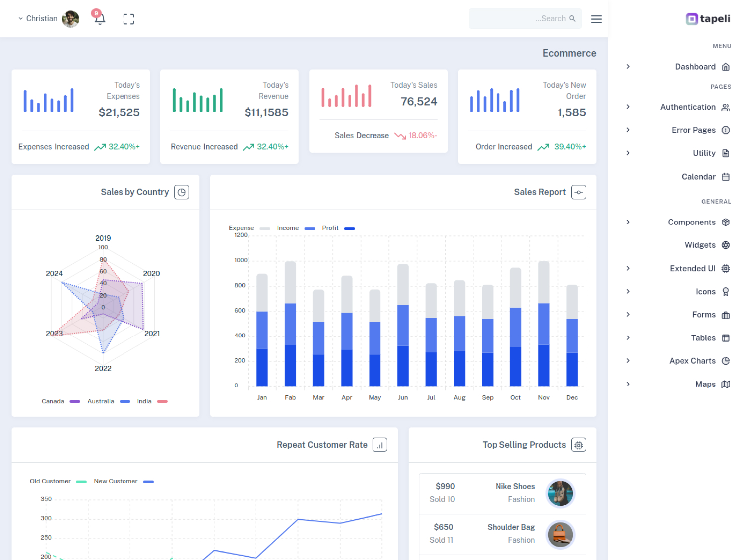Click the Error Pages alert icon
The image size is (747, 560).
tap(726, 130)
